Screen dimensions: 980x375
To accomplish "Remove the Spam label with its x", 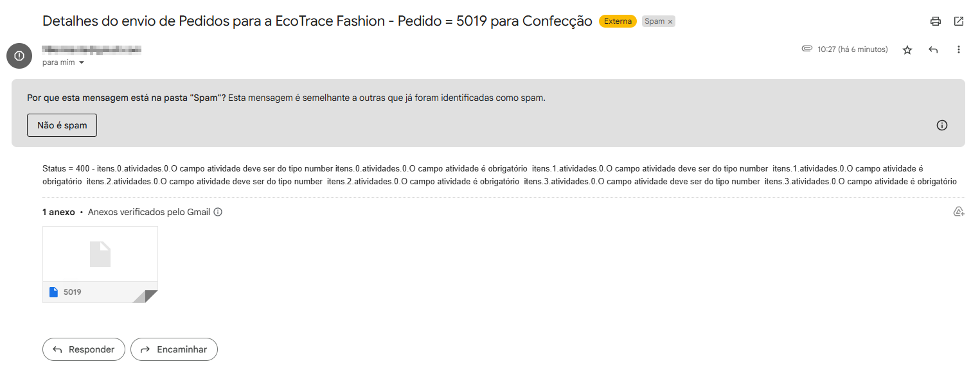I will point(670,22).
